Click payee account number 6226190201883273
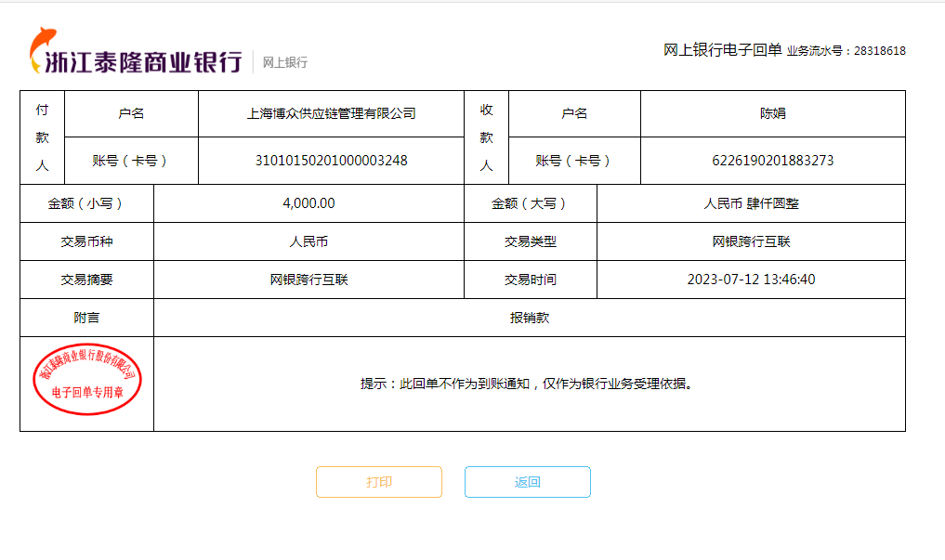Viewport: 945px width, 560px height. pyautogui.click(x=772, y=161)
